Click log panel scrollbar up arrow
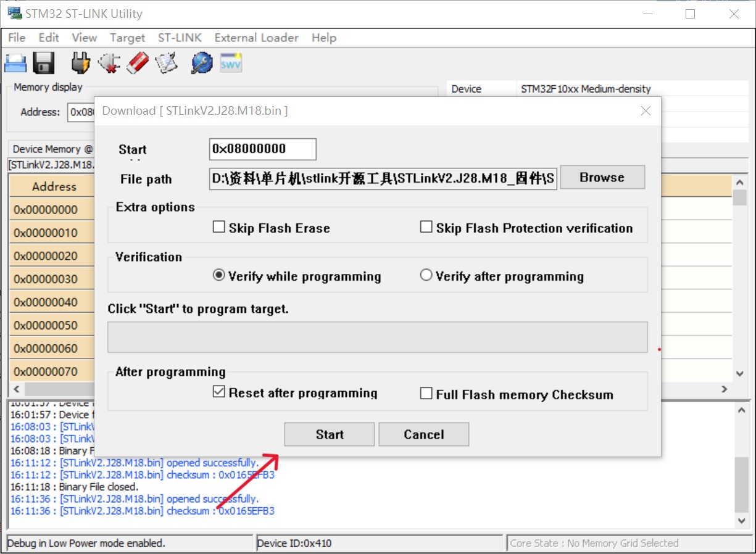This screenshot has width=756, height=554. pyautogui.click(x=741, y=410)
